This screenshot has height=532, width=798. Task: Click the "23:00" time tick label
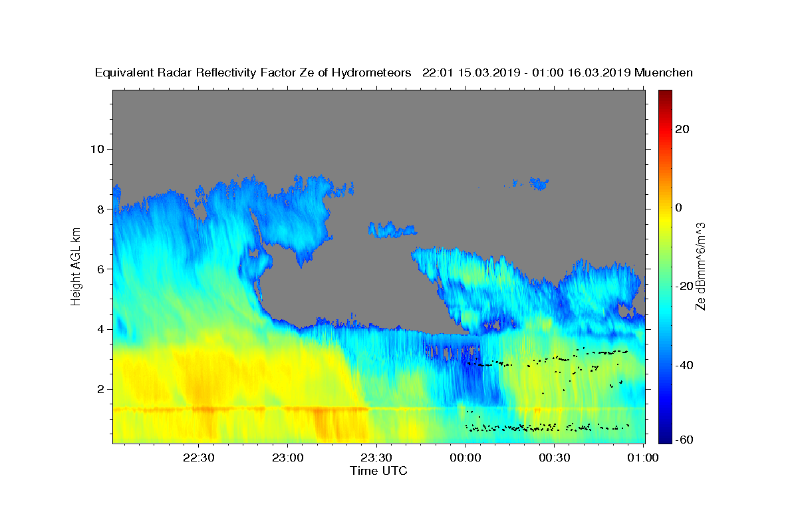pyautogui.click(x=287, y=458)
